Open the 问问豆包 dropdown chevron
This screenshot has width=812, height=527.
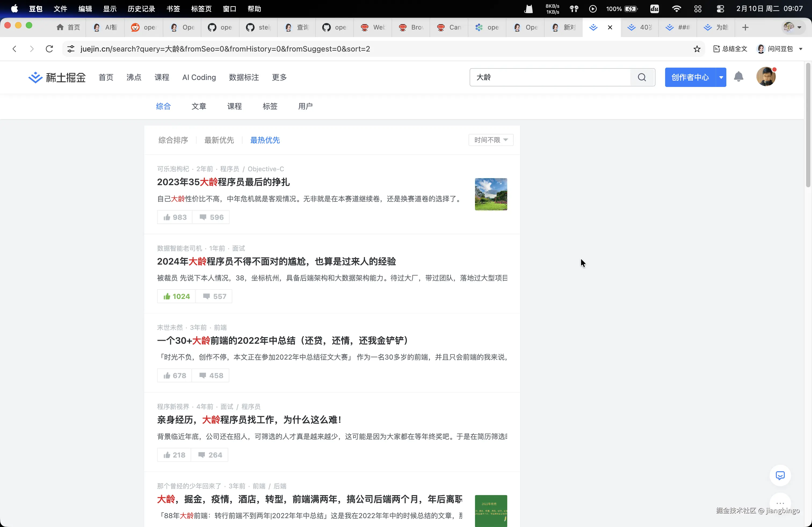[x=801, y=49]
